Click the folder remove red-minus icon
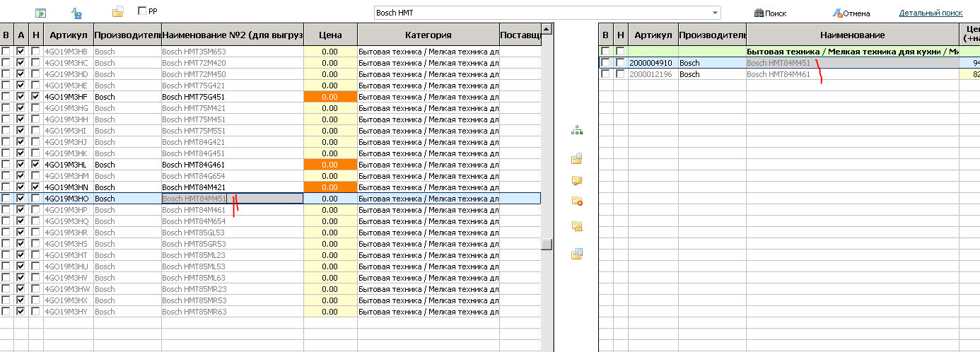The height and width of the screenshot is (352, 980). [x=577, y=201]
